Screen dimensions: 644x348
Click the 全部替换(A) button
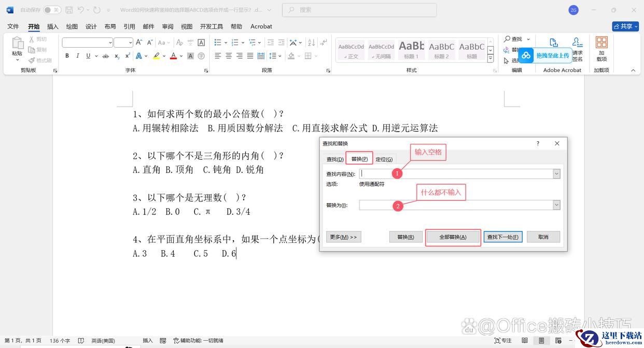click(453, 237)
